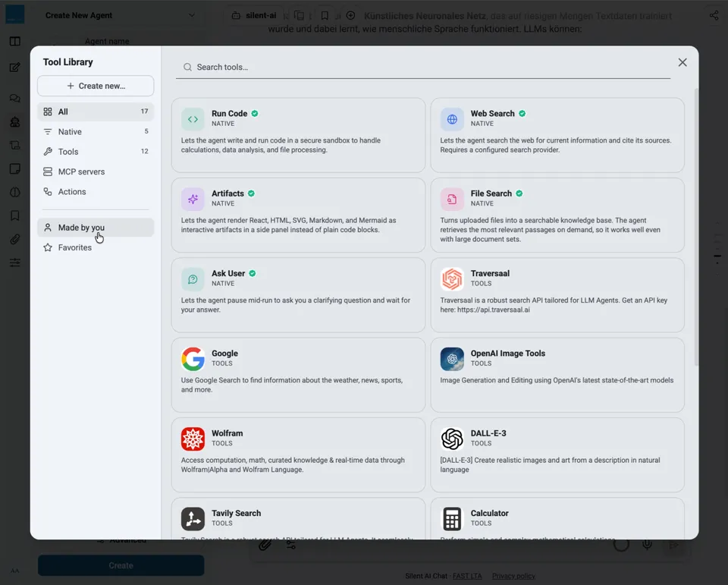Click the bookmark icon in top toolbar

[x=325, y=15]
